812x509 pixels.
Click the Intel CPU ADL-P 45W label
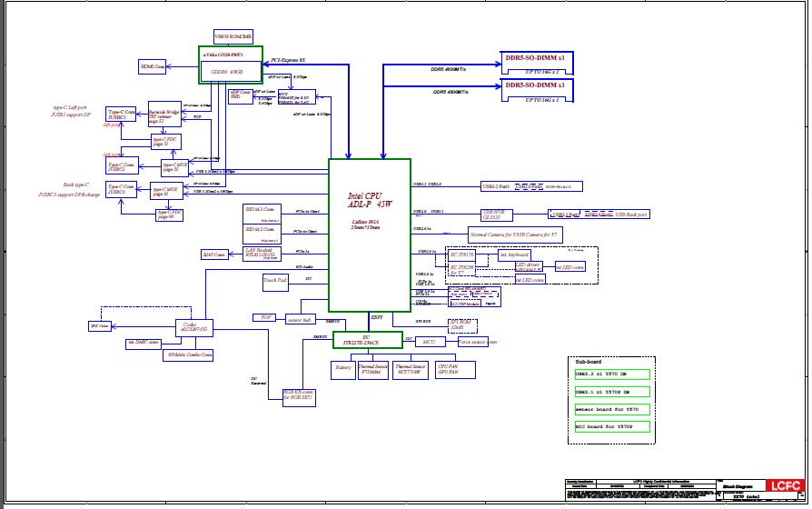(x=370, y=200)
